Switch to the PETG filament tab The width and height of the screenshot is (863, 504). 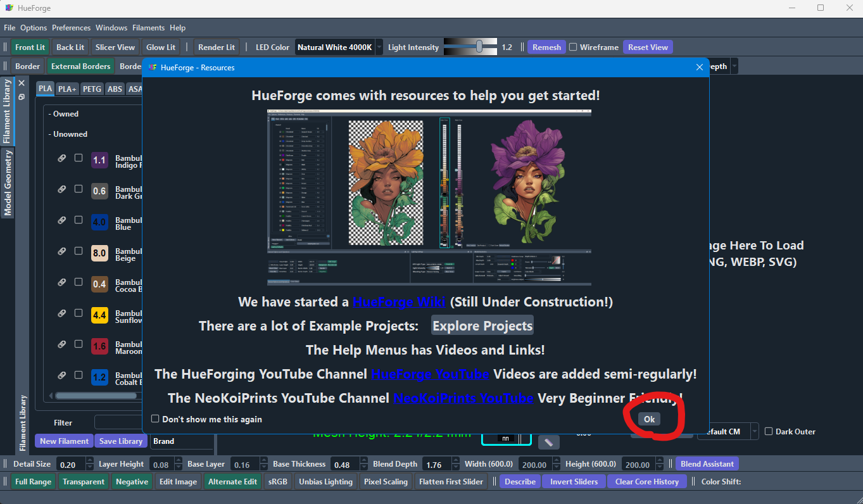tap(92, 89)
